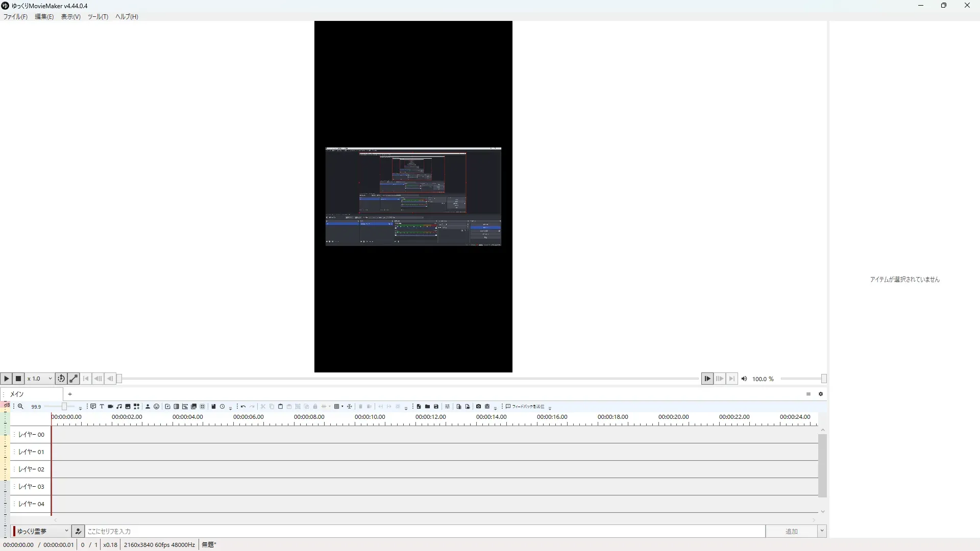Click the magnifier zoom icon on timeline

[20, 407]
